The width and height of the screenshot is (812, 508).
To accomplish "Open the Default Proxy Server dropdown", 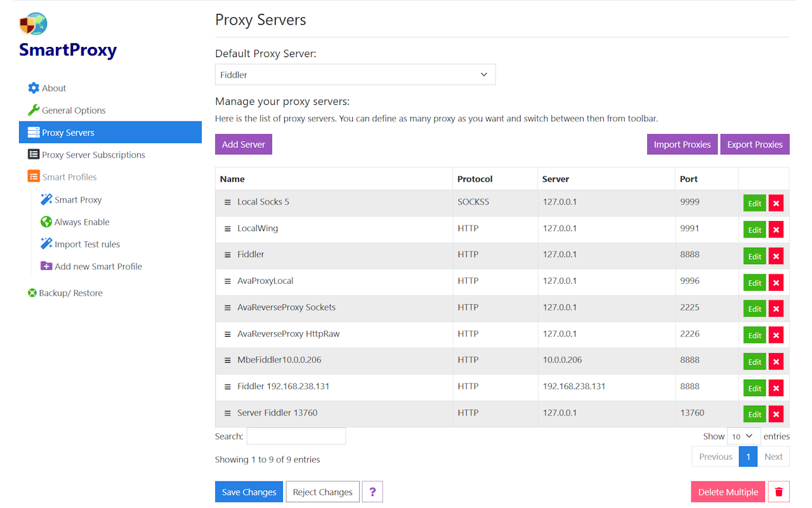I will 355,74.
